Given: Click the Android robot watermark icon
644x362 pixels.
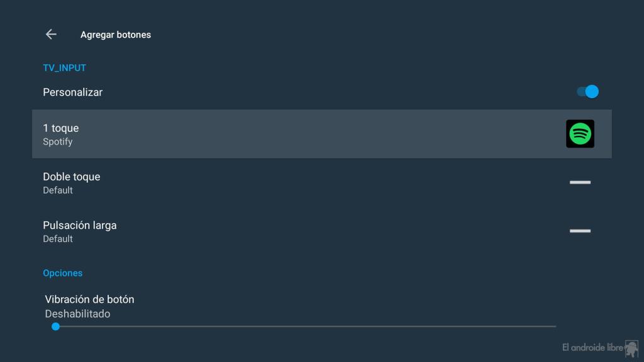Looking at the screenshot, I should (x=632, y=347).
